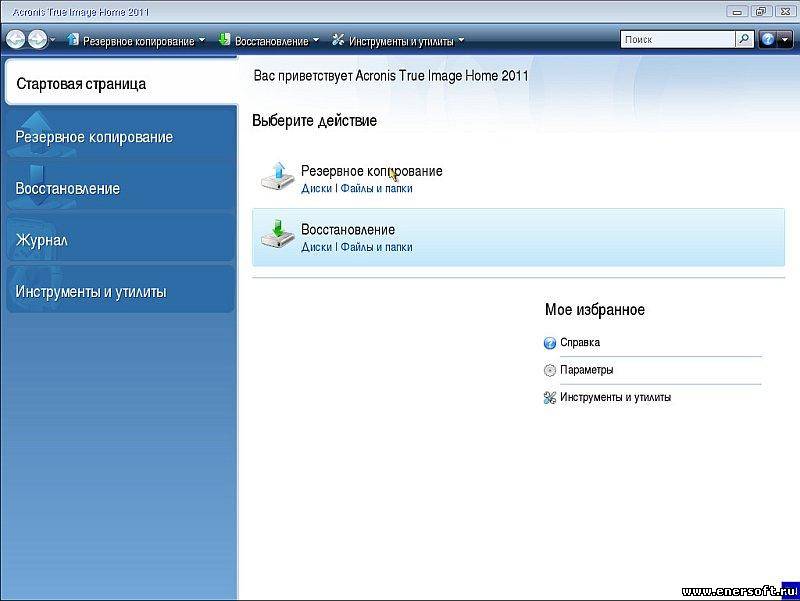Open the Инструменты и утилиты toolbar menu
The height and width of the screenshot is (601, 800).
point(401,41)
